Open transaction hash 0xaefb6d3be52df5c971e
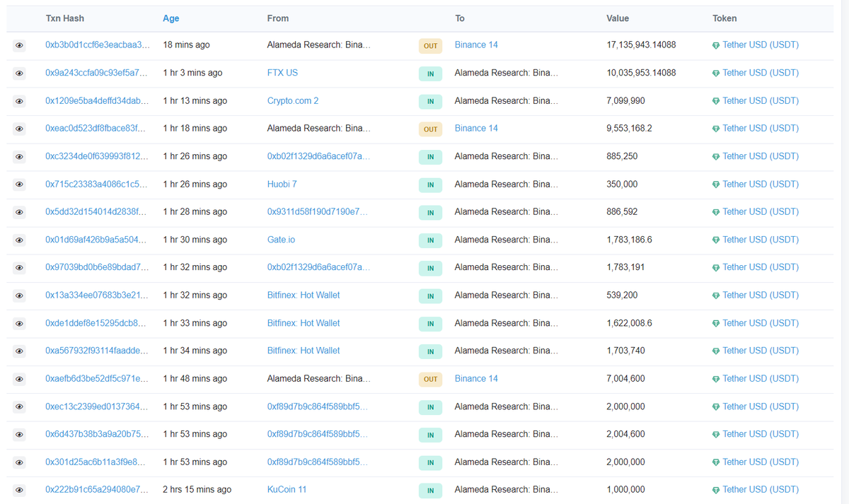Image resolution: width=849 pixels, height=504 pixels. point(97,379)
